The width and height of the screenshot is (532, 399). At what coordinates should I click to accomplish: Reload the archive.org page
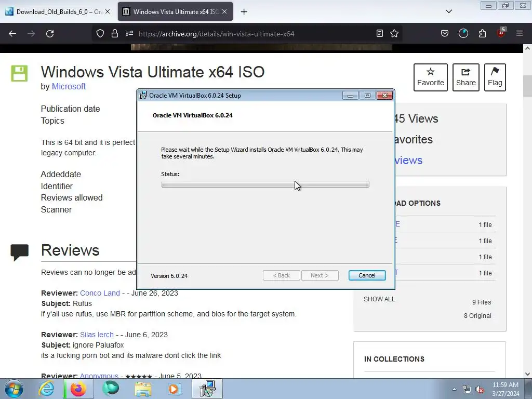[x=50, y=34]
